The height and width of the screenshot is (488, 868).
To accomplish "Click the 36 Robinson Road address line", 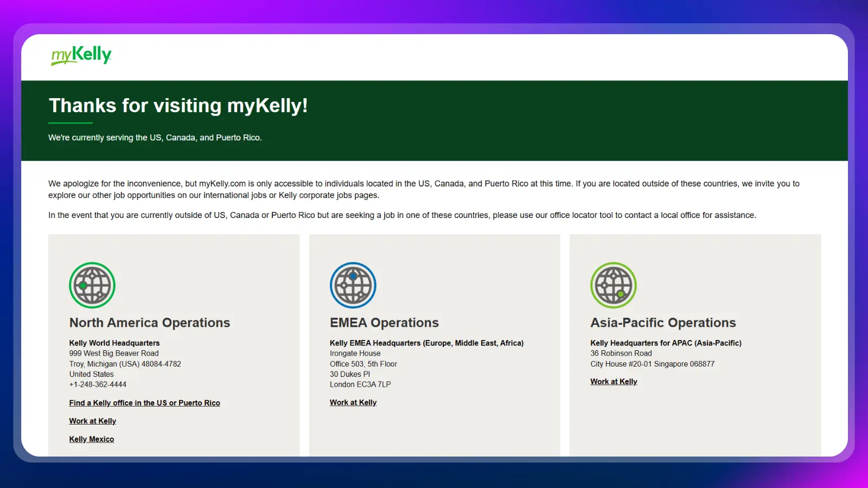I will click(x=621, y=354).
